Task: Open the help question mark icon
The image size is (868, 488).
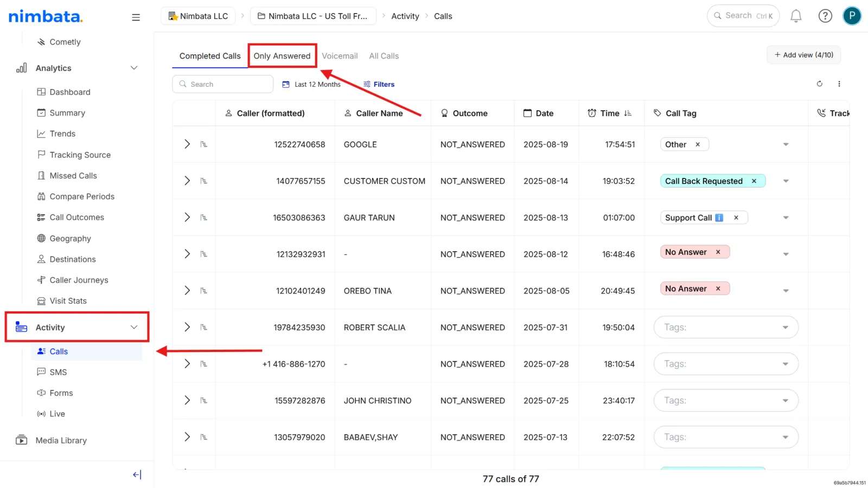Action: click(825, 16)
